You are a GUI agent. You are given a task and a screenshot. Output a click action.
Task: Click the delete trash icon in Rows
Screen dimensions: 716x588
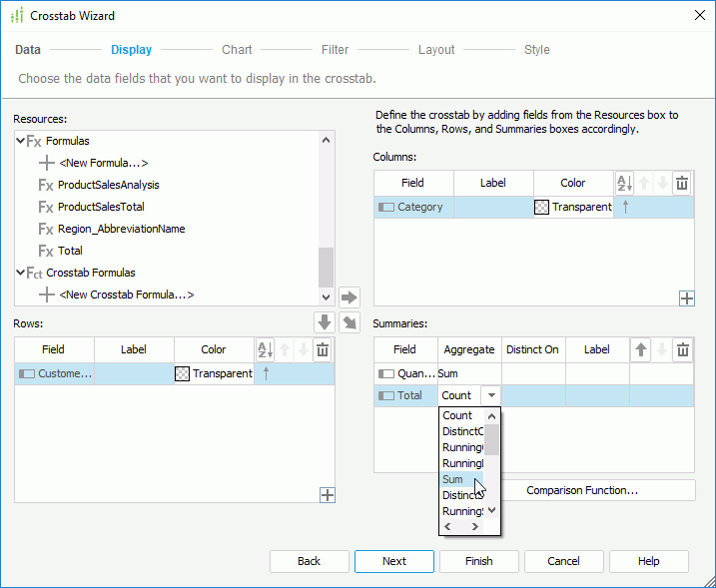tap(323, 349)
